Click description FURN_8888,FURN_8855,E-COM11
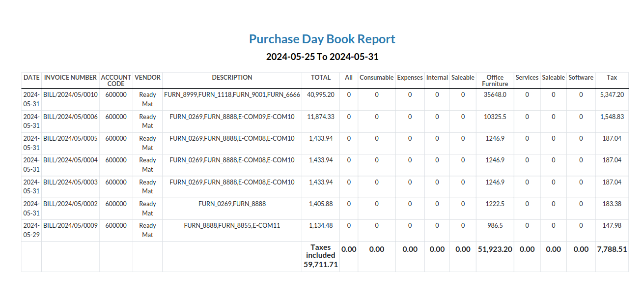Screen dimensions: 644x305 pos(232,225)
